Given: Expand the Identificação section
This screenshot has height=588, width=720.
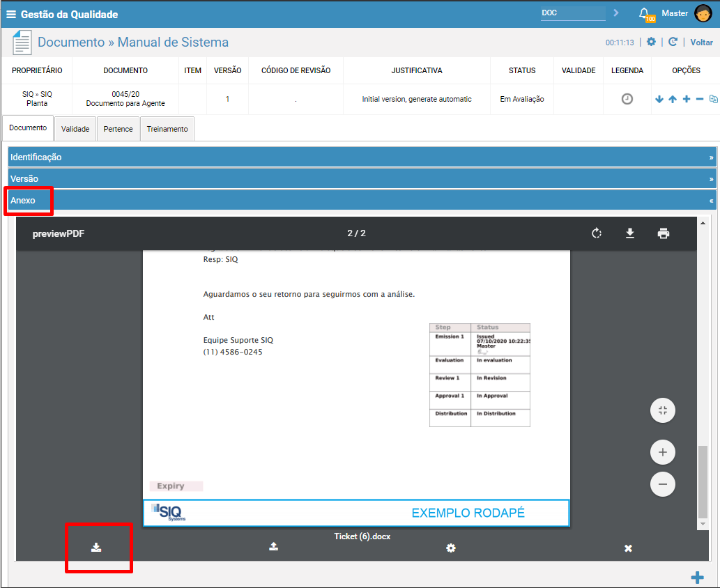Looking at the screenshot, I should 362,157.
